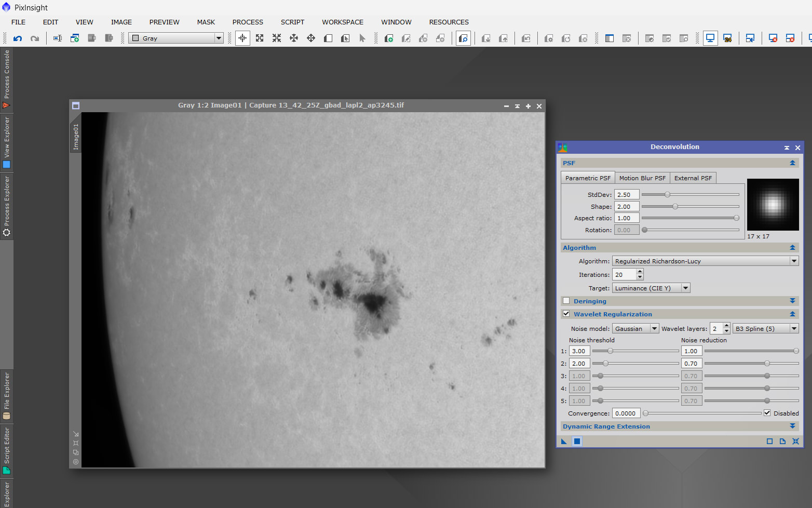Switch to the External PSF tab

pyautogui.click(x=693, y=178)
